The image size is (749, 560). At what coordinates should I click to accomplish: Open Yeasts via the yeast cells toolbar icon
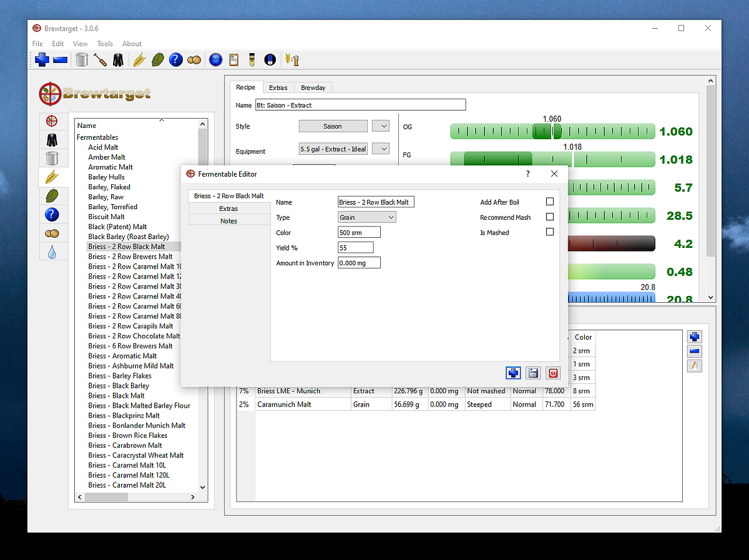coord(195,60)
